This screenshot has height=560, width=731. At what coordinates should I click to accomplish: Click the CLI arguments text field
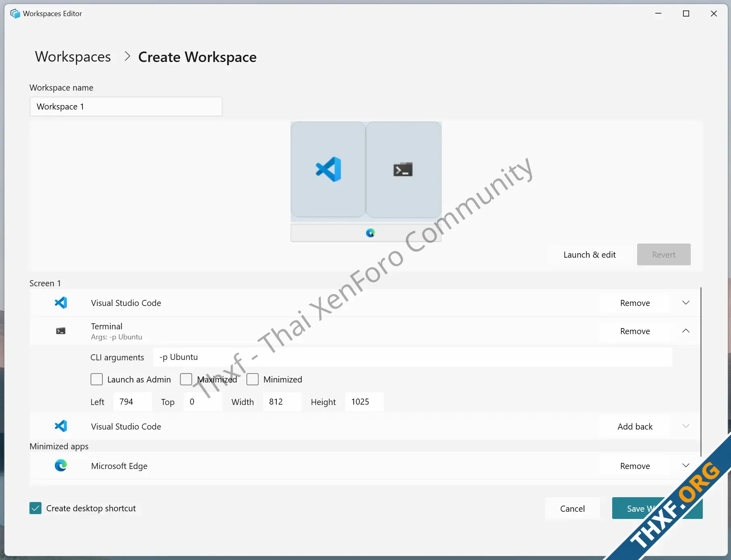pyautogui.click(x=413, y=357)
